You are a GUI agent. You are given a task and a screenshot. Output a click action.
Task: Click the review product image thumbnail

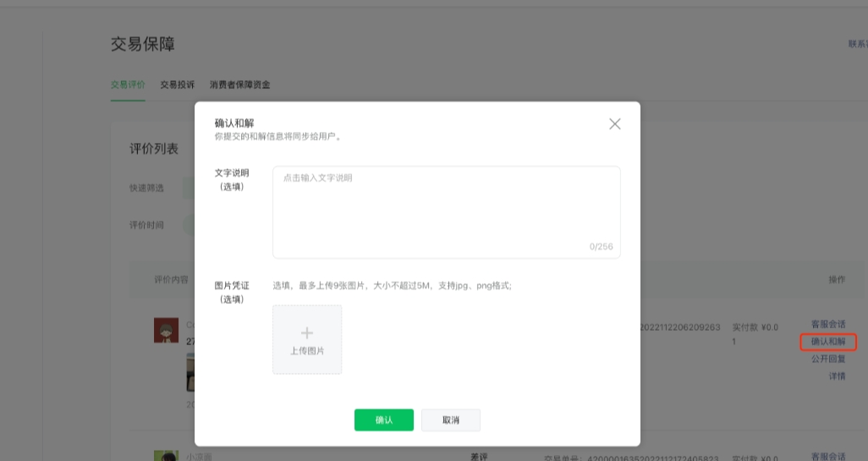click(190, 372)
